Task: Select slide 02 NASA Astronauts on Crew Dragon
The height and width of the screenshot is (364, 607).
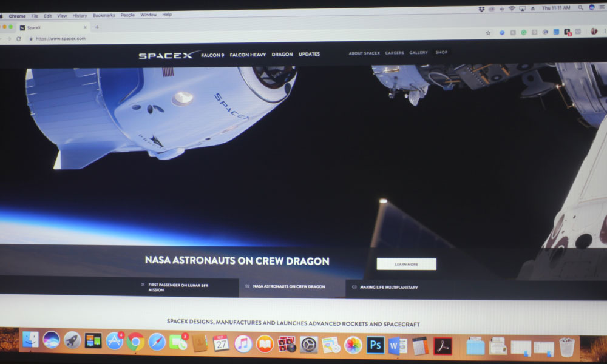Action: [285, 286]
